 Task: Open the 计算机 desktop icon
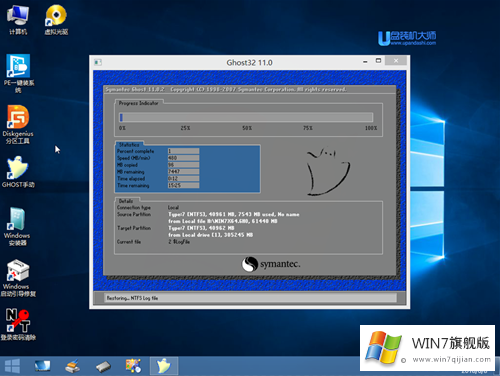tap(18, 20)
